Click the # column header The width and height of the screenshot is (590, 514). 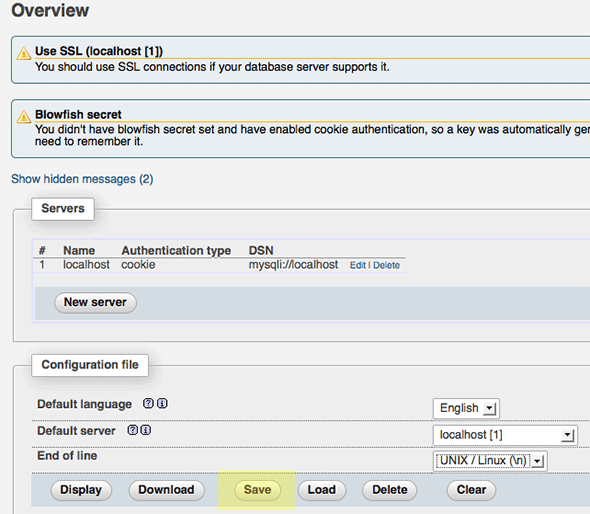point(42,251)
